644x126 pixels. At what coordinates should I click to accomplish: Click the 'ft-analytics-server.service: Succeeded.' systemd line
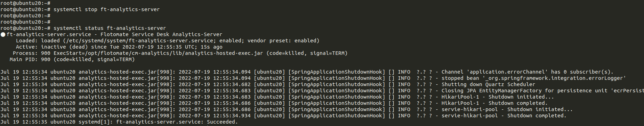point(177,122)
